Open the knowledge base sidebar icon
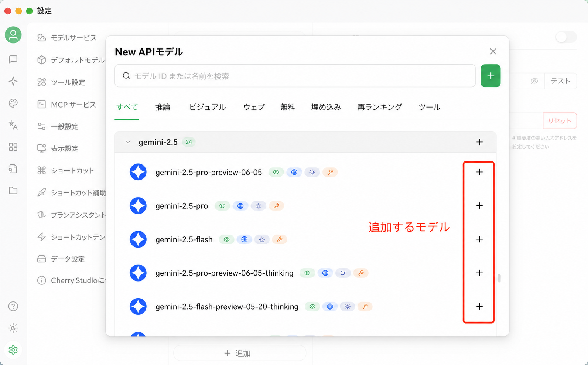Viewport: 588px width, 365px height. pyautogui.click(x=13, y=169)
